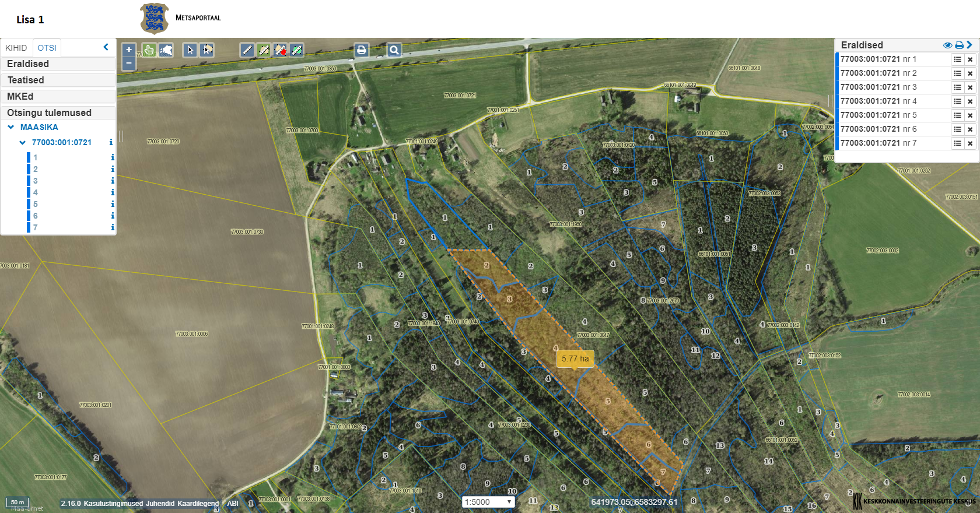Image resolution: width=980 pixels, height=513 pixels.
Task: Collapse the 77003:001:0721 tree node
Action: (23, 142)
